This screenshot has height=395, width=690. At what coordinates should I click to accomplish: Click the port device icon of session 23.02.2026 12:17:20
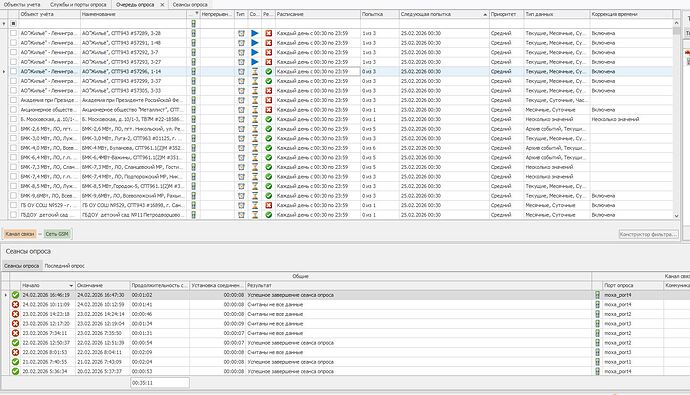tap(597, 324)
